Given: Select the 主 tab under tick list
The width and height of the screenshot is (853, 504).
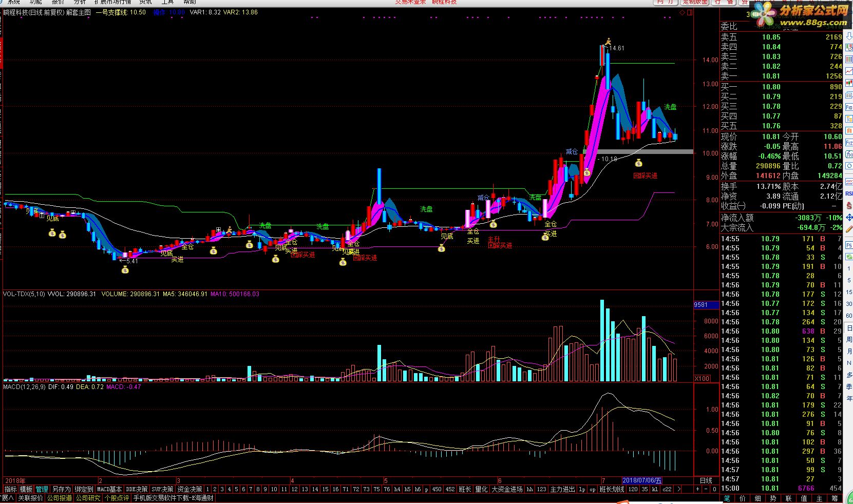Looking at the screenshot, I should pos(820,498).
